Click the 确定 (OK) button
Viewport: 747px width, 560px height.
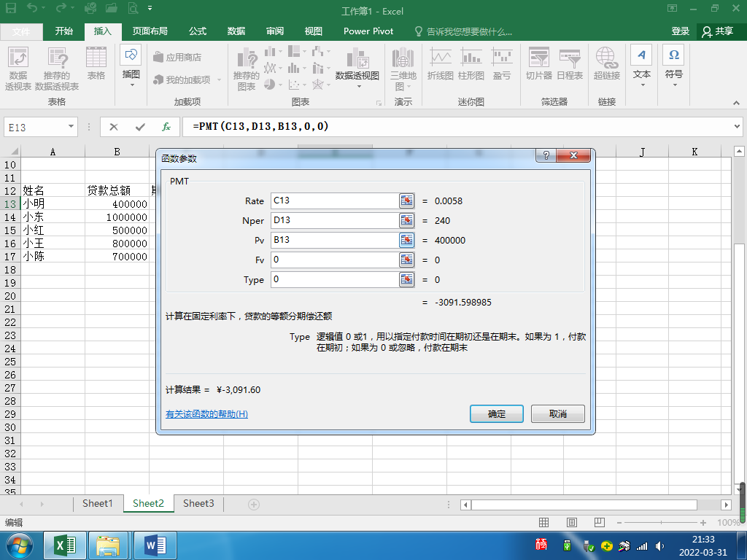coord(496,414)
